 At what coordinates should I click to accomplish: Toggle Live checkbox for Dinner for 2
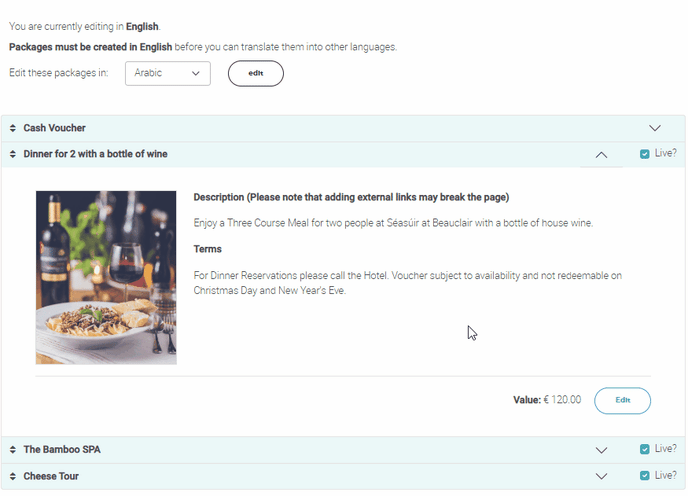pos(645,154)
